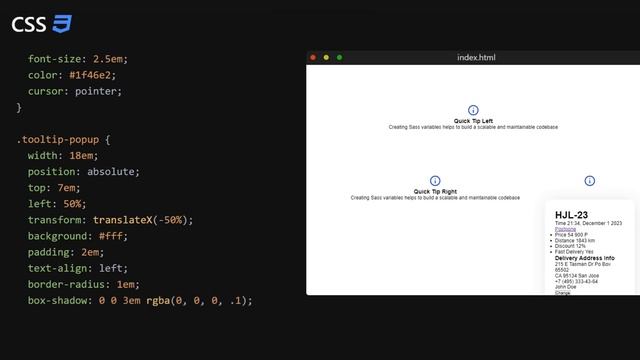Screen dimensions: 640x360
Task: Click the CA 95134 San Jose address line
Action: point(577,276)
